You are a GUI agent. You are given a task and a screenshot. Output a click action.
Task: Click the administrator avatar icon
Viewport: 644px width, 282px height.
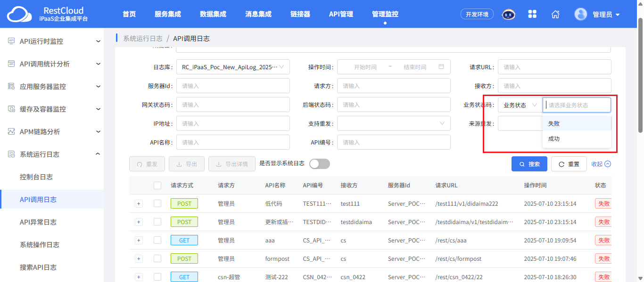click(581, 14)
